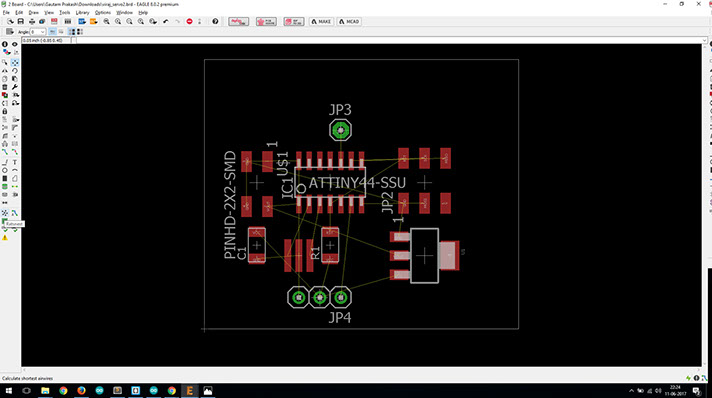Open the Tools menu

[64, 13]
